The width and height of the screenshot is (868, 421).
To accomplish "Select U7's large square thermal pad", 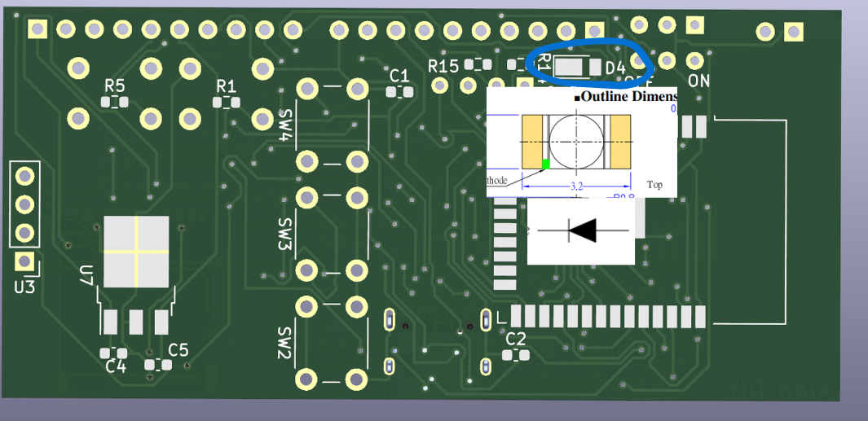I will click(136, 251).
